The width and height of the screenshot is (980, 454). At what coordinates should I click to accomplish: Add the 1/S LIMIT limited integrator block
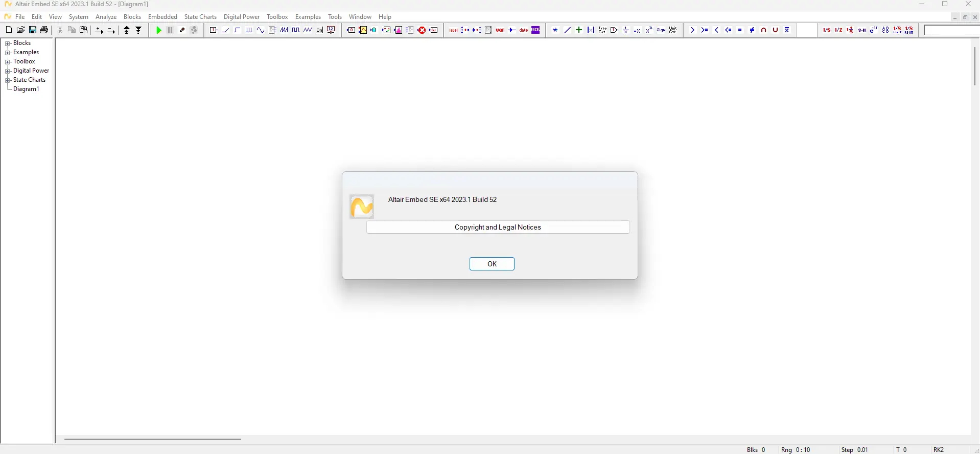click(897, 30)
